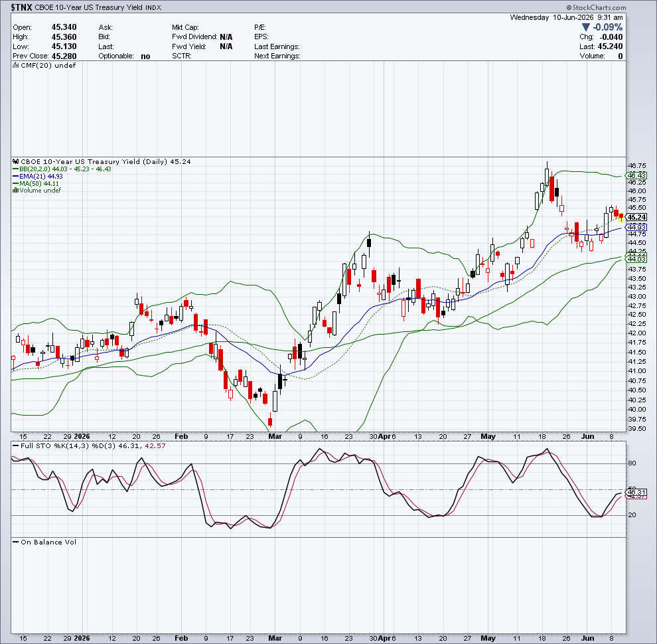Click the Volume value 0
Viewport: 657px width, 644px height.
(620, 56)
